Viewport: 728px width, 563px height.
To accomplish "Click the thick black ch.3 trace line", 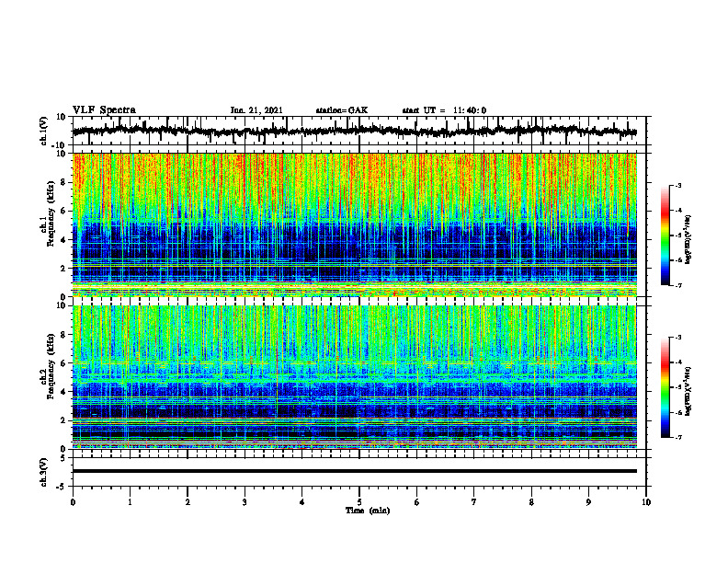I will pos(355,471).
